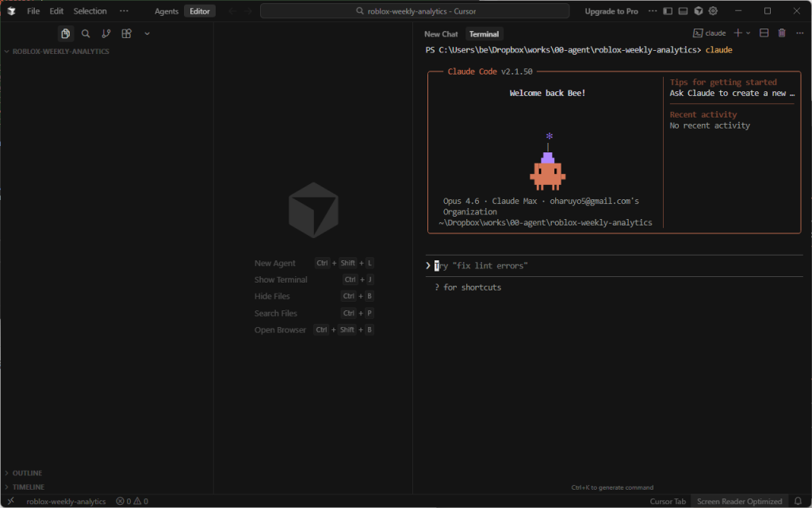Image resolution: width=812 pixels, height=508 pixels.
Task: Open the Extensions view icon
Action: click(x=127, y=33)
